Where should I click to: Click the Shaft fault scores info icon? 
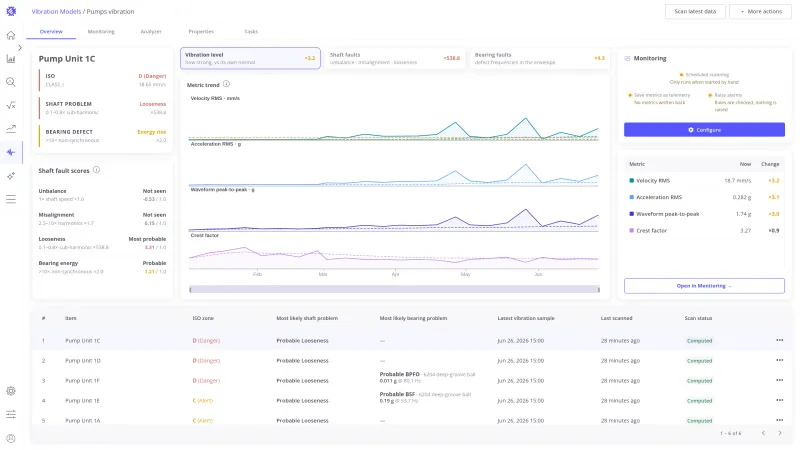(x=96, y=170)
